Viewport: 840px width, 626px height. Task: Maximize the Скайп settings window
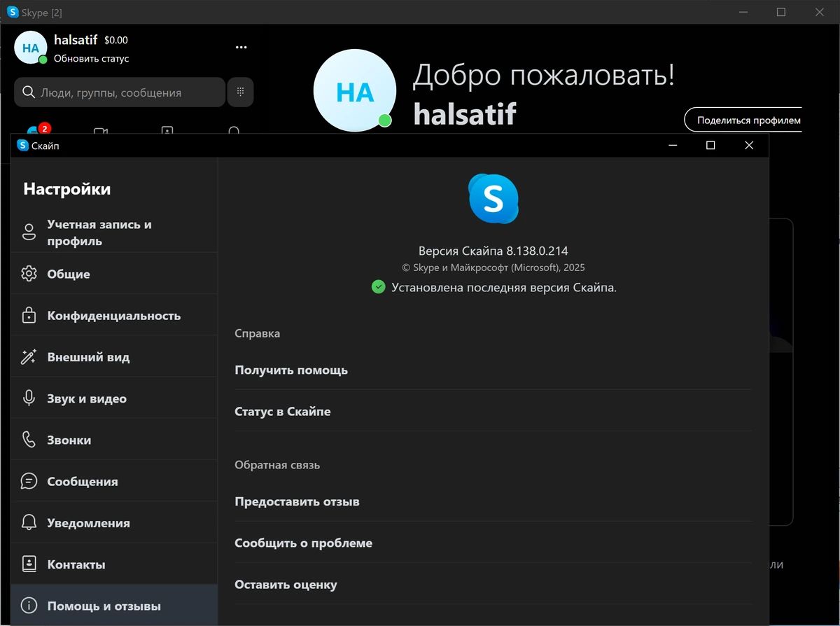point(710,146)
